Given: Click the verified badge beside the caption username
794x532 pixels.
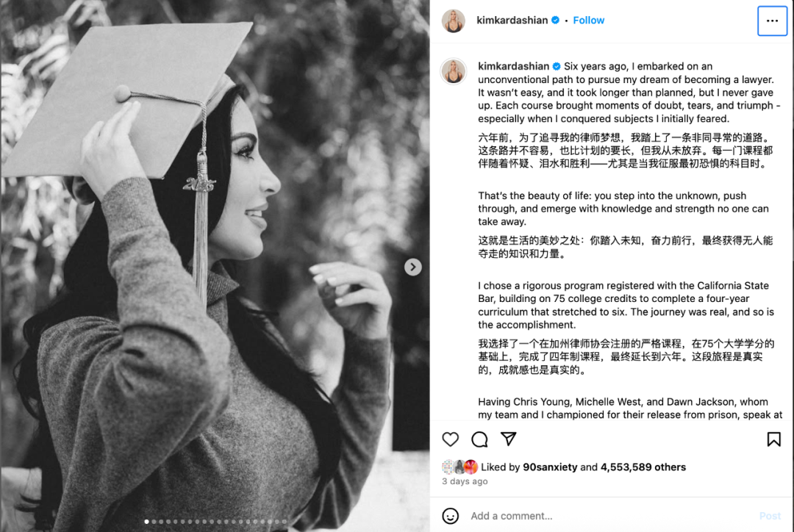Looking at the screenshot, I should pos(557,66).
